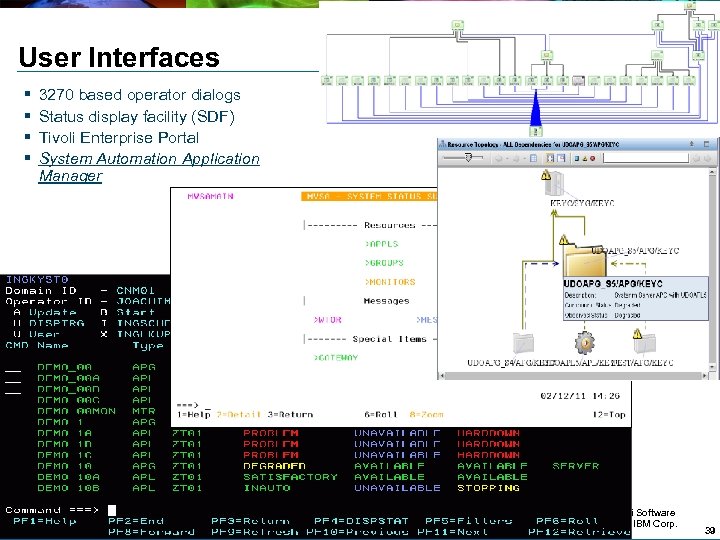720x540 pixels.
Task: Focus the search field in Resource Topology toolbar
Action: pyautogui.click(x=646, y=158)
